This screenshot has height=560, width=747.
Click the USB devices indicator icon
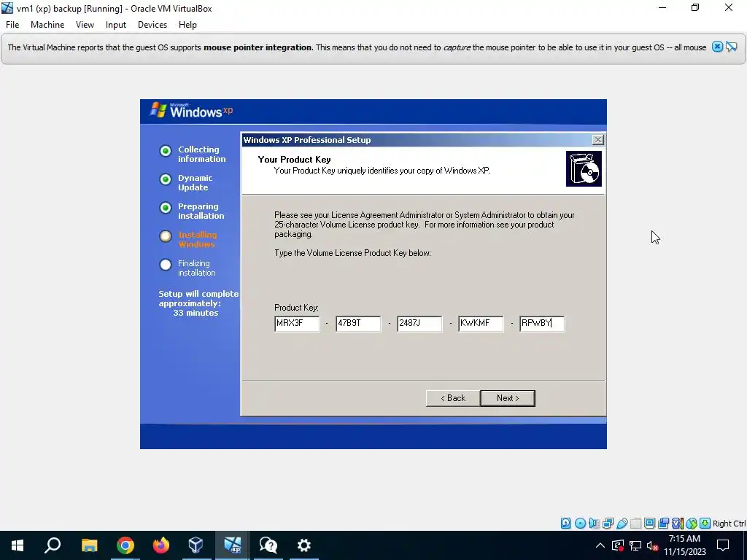click(622, 524)
